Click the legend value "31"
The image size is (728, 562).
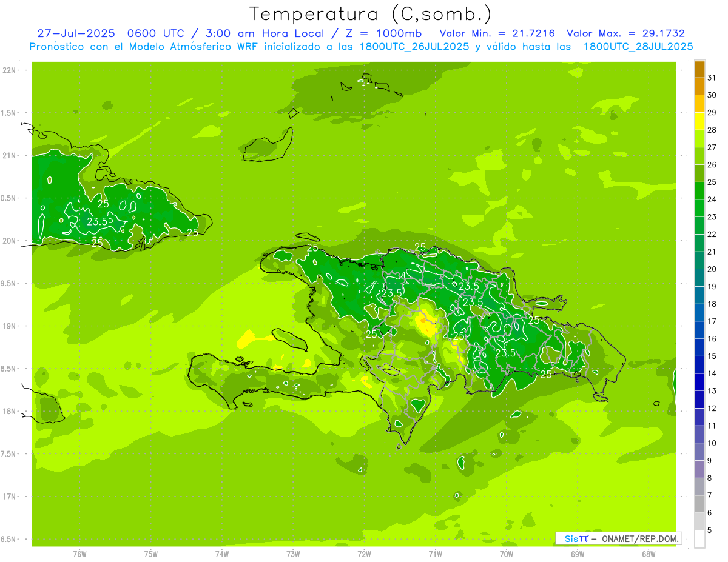coord(712,78)
